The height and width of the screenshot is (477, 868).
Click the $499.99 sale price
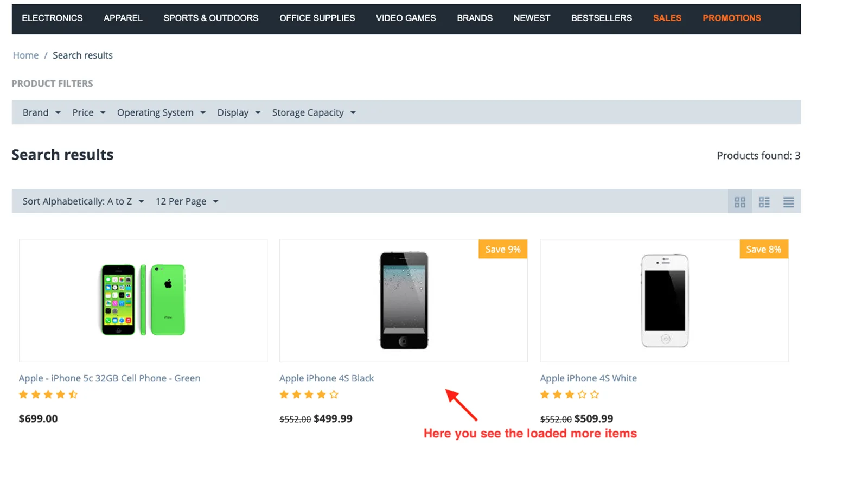[x=333, y=419]
